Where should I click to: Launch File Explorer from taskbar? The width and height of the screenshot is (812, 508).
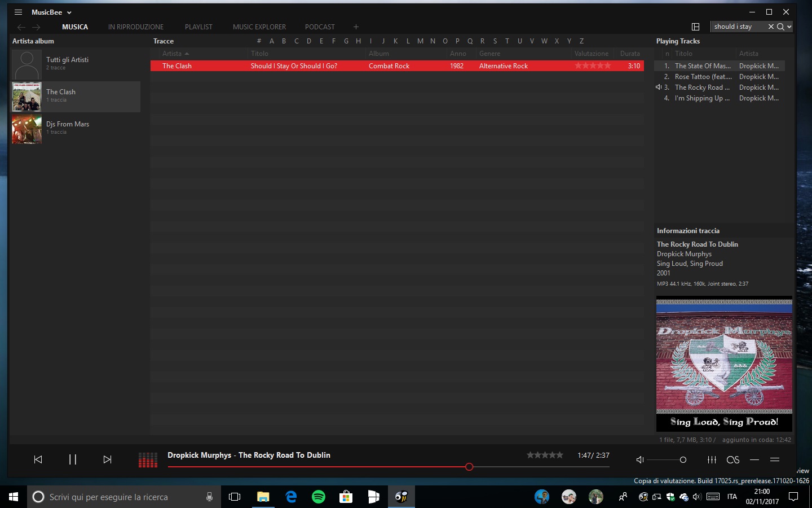263,497
